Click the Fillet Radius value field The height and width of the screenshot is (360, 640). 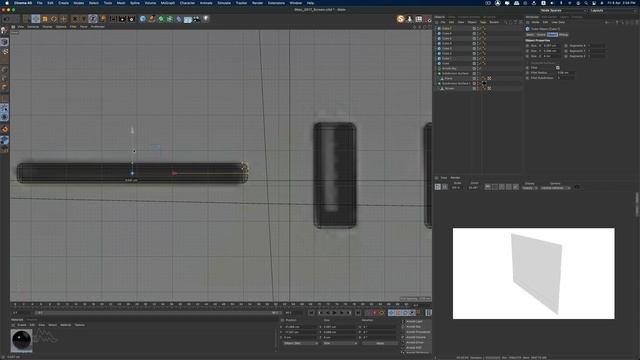click(x=565, y=73)
